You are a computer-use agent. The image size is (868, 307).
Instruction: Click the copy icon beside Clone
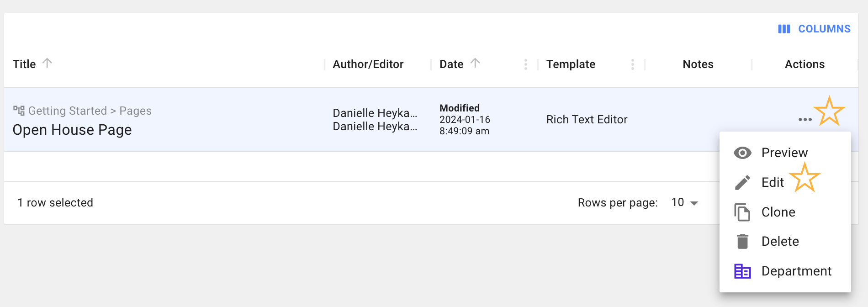coord(742,212)
